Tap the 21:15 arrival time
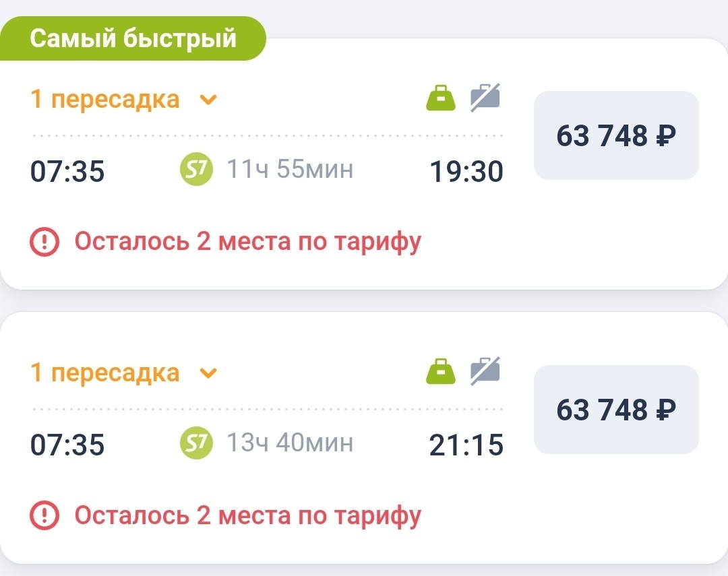 (x=466, y=445)
